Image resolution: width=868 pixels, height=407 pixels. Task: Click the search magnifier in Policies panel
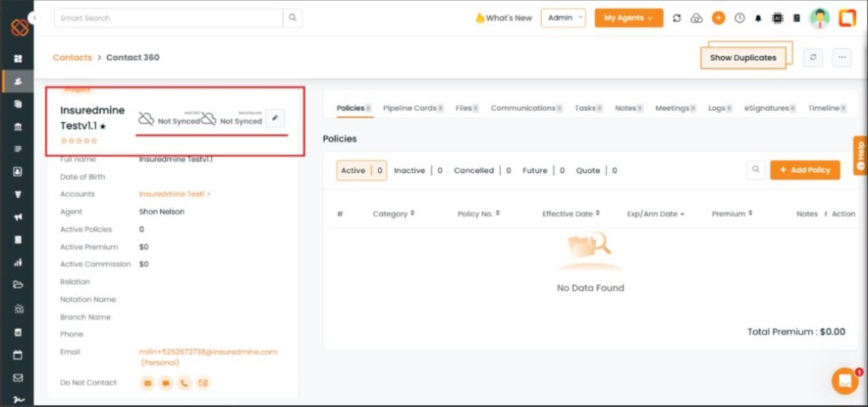[x=756, y=170]
